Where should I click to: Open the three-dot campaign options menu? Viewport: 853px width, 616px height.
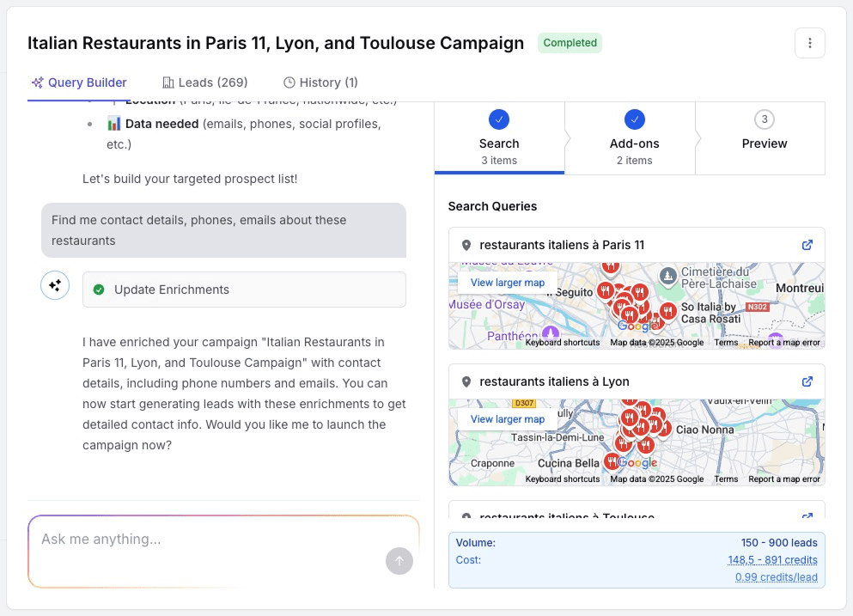click(x=809, y=42)
